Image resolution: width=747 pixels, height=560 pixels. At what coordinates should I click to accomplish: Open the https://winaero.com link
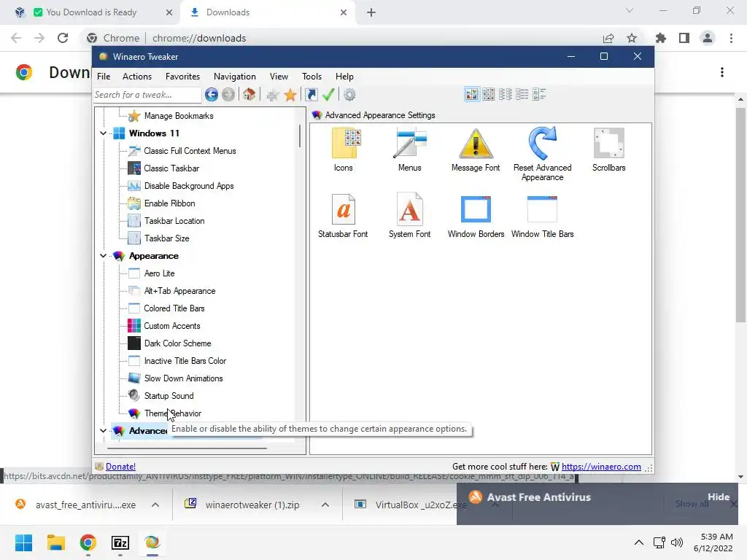pos(601,467)
